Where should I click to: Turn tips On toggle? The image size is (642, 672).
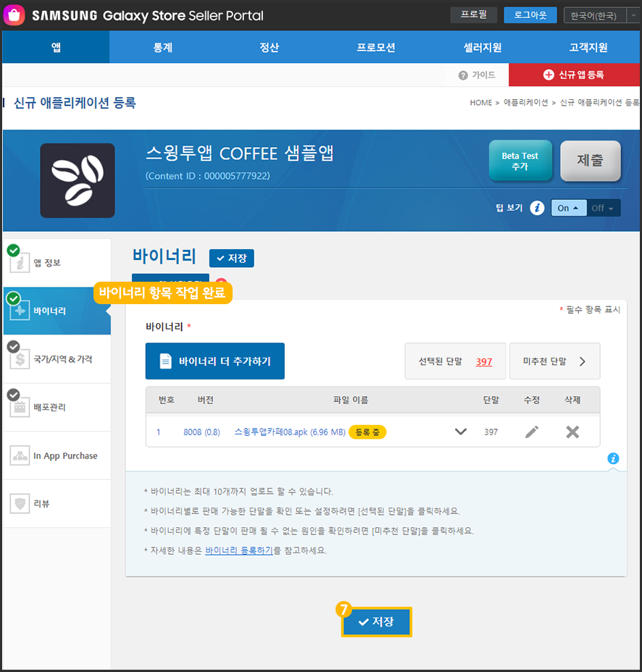click(568, 208)
